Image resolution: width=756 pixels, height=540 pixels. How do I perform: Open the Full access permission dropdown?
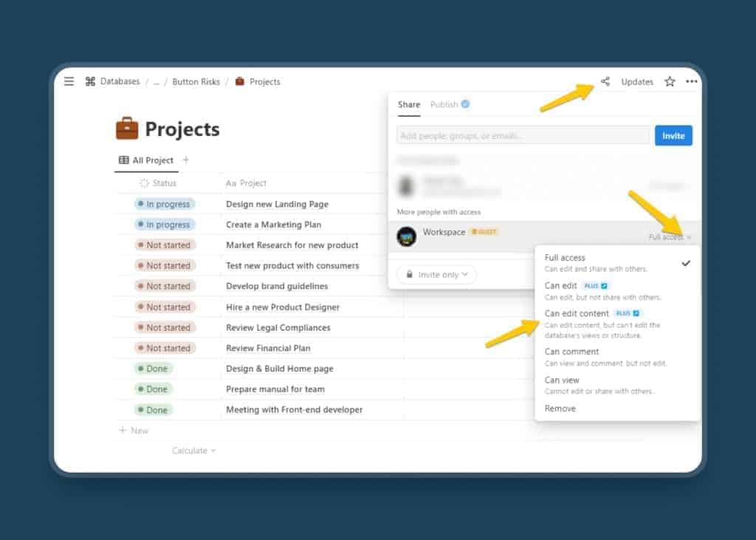pos(666,237)
